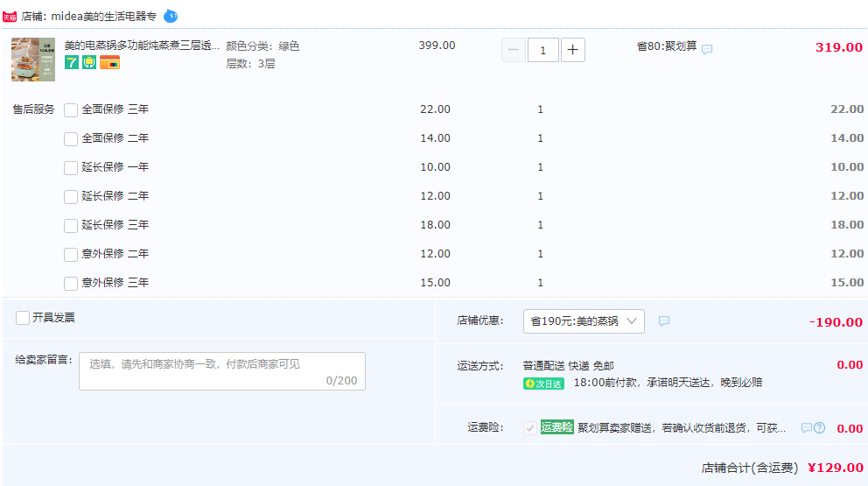Check 全面保修 二年 option
868x486 pixels.
tap(71, 139)
